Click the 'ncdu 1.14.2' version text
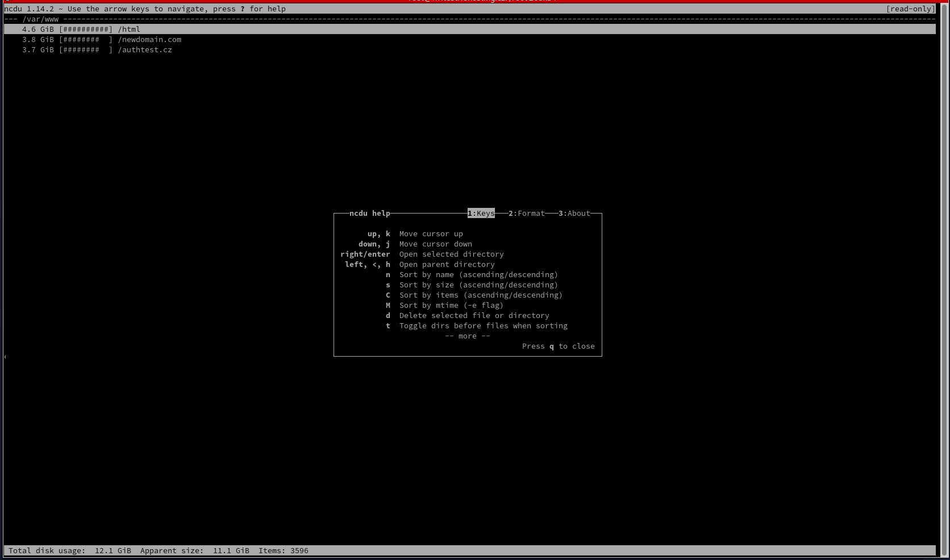950x560 pixels. (29, 9)
